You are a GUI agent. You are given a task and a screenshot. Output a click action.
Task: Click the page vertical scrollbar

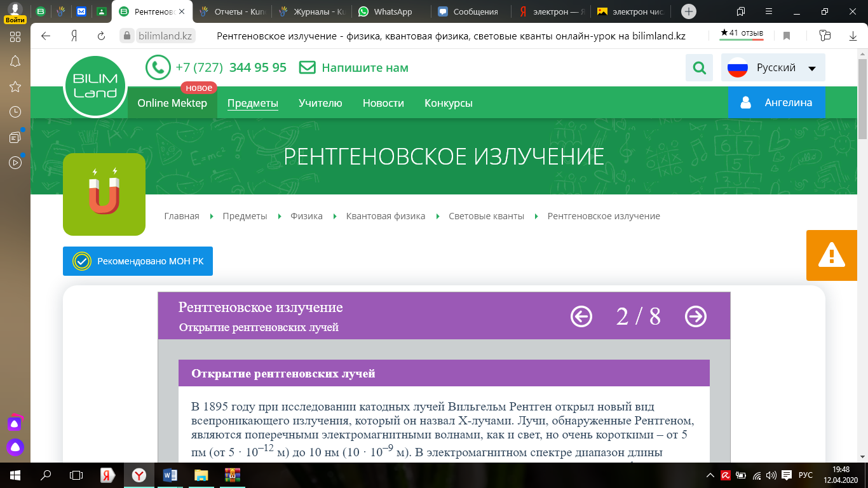(x=862, y=254)
